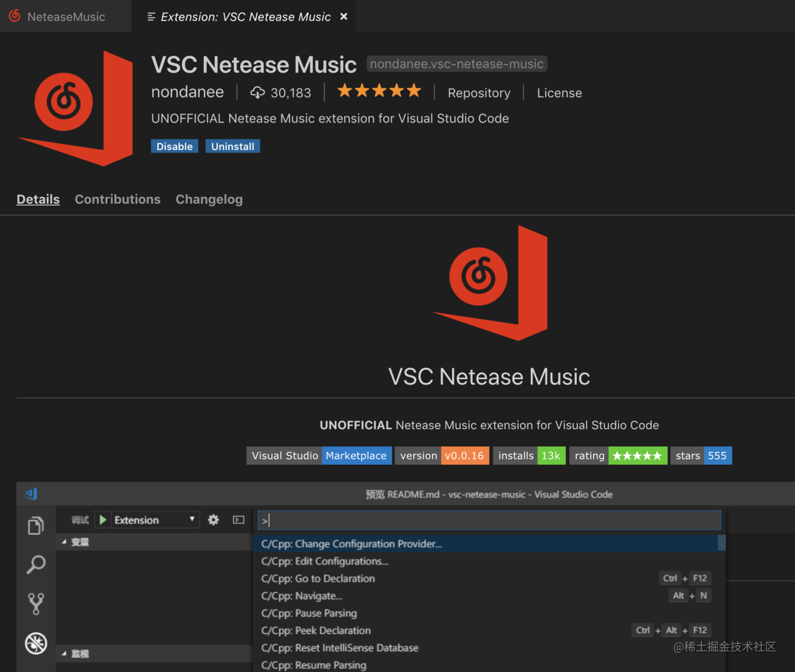This screenshot has width=795, height=672.
Task: Select C/Cpp: Resume Parsing
Action: click(485, 665)
